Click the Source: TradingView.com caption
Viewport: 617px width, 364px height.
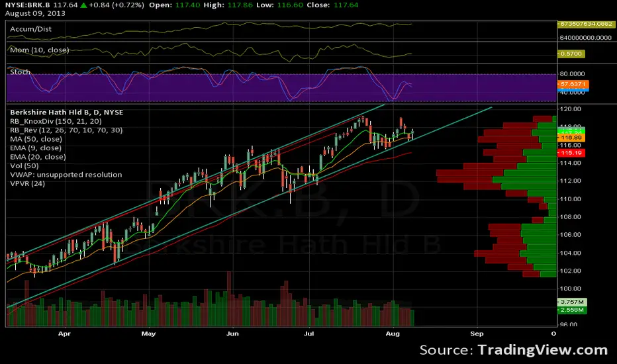[514, 350]
